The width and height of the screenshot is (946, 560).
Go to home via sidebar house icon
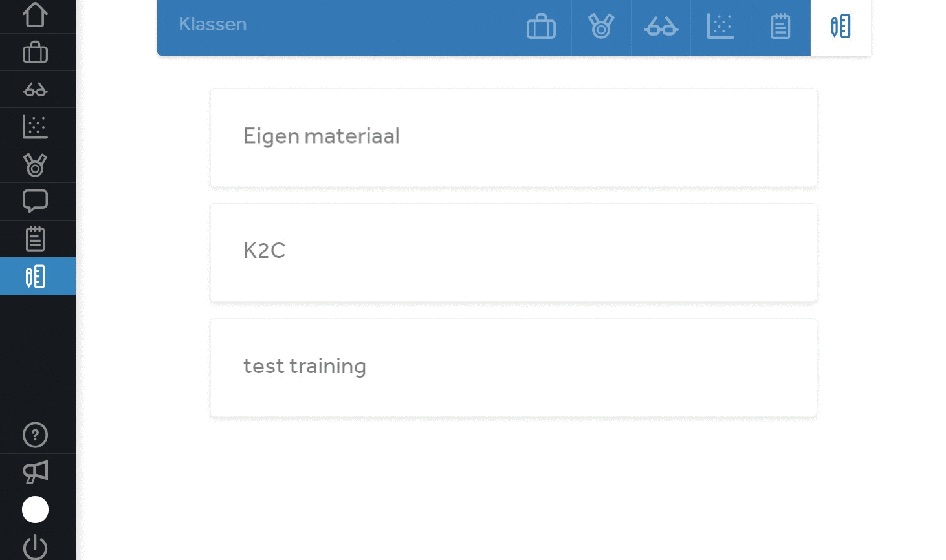tap(35, 16)
